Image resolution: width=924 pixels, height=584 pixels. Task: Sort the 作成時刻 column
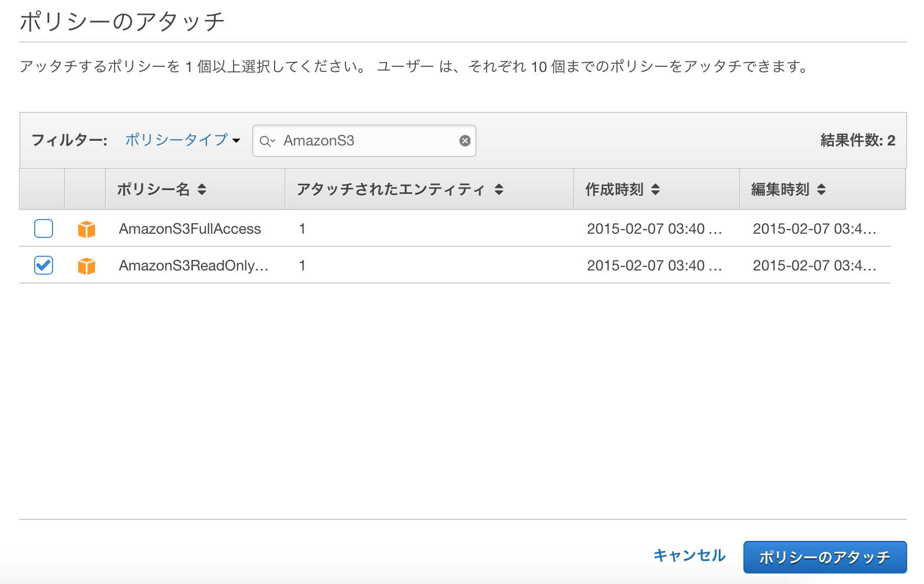[656, 190]
